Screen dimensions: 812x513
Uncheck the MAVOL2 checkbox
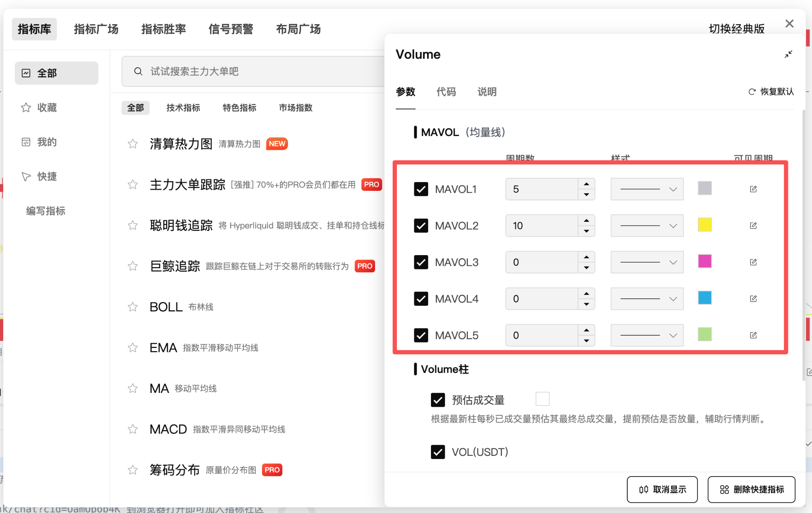coord(421,225)
